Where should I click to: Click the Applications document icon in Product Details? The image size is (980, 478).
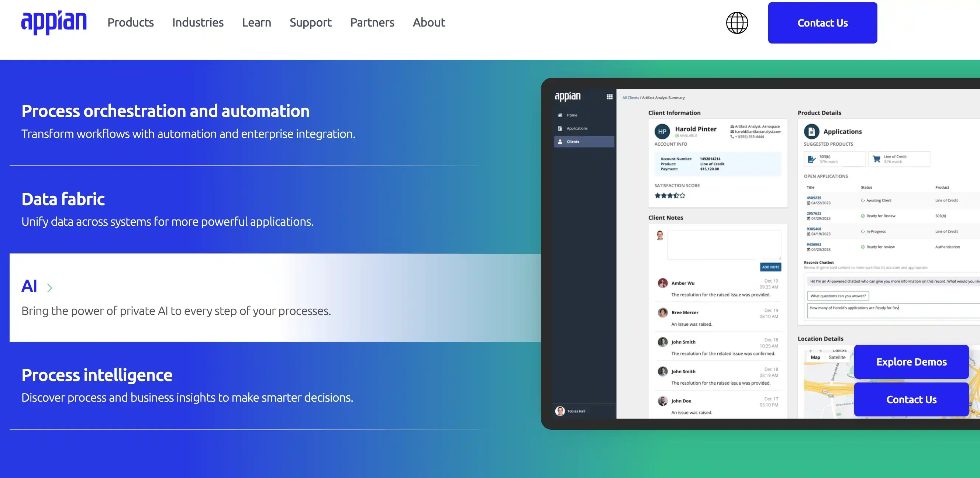coord(811,132)
